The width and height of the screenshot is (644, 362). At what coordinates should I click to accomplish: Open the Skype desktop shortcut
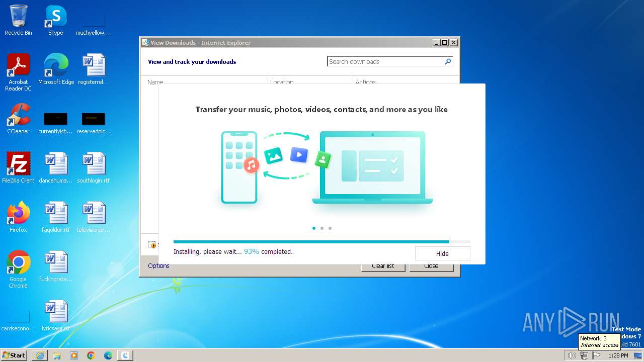point(56,20)
